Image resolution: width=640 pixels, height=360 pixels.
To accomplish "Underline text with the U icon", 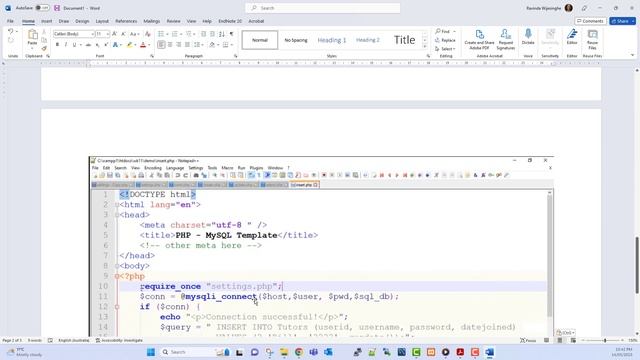I will tap(74, 45).
